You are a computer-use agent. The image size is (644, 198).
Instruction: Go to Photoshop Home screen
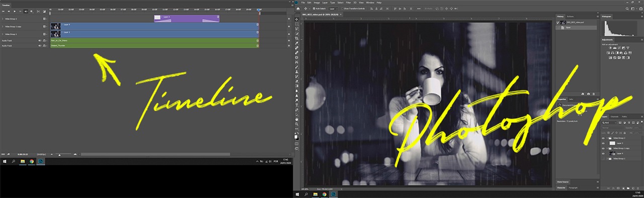(298, 9)
